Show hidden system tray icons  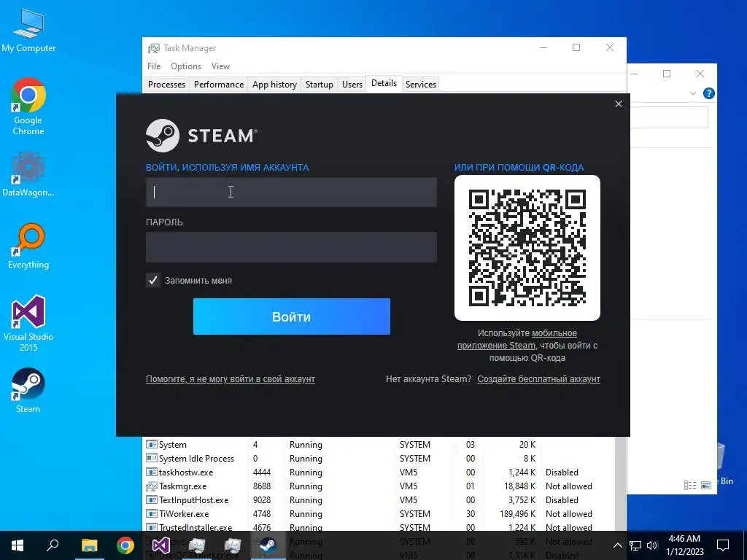(617, 545)
